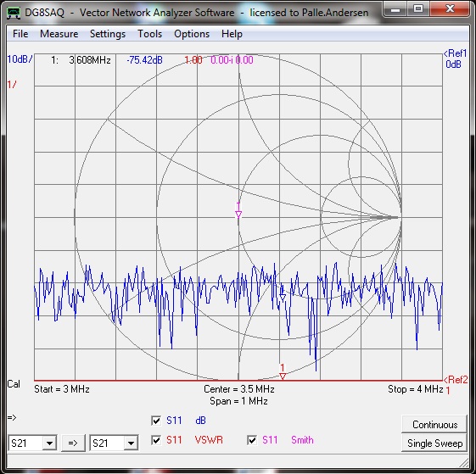
Task: Click the Ref2 reference level indicator
Action: point(456,380)
